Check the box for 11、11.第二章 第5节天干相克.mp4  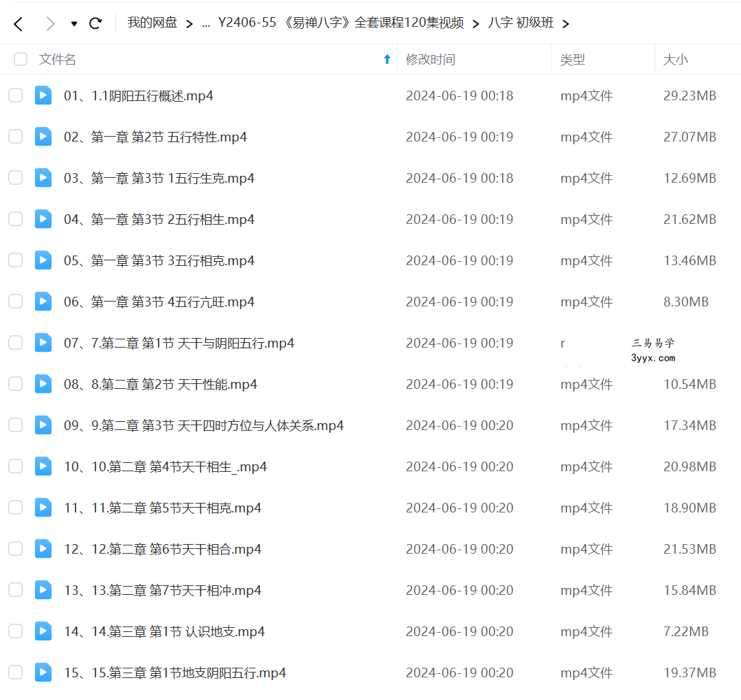[x=16, y=507]
